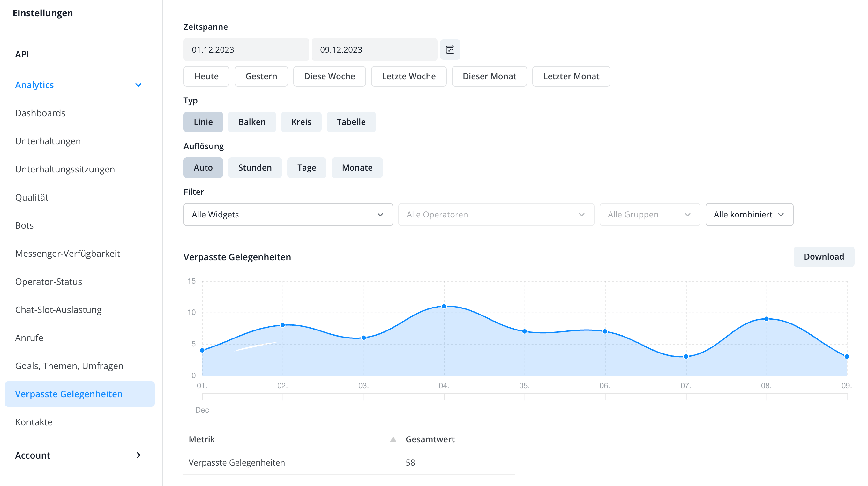
Task: Open the calendar date picker icon
Action: [x=450, y=49]
